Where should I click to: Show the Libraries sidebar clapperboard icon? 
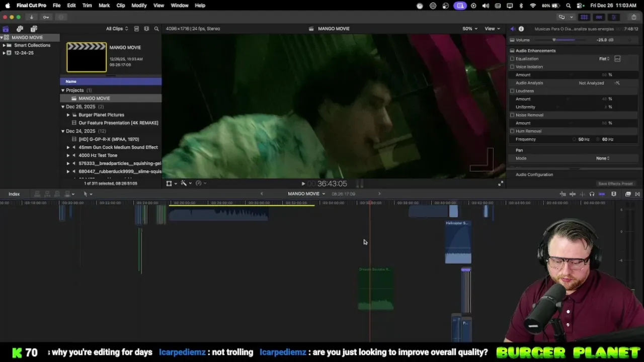[6, 29]
